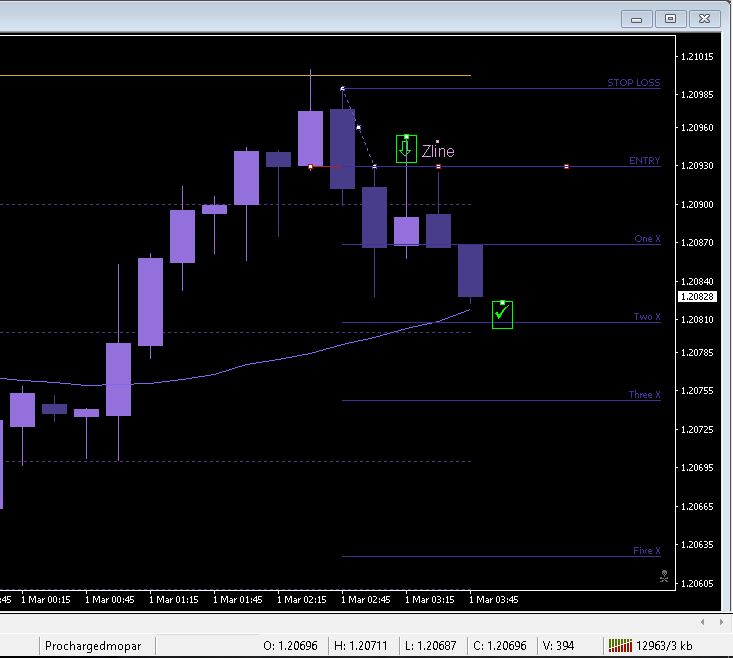The width and height of the screenshot is (733, 658).
Task: Click the skull icon at chart bottom corner
Action: [x=664, y=576]
